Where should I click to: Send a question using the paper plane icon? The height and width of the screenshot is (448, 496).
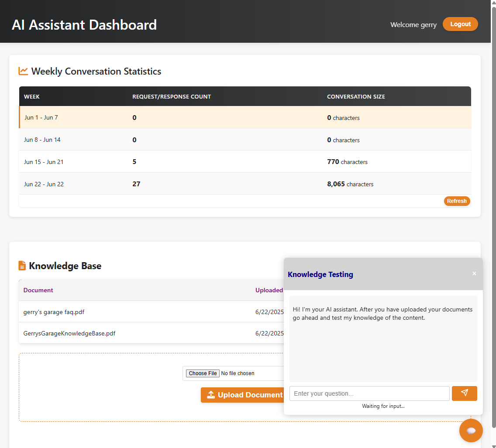(x=464, y=393)
